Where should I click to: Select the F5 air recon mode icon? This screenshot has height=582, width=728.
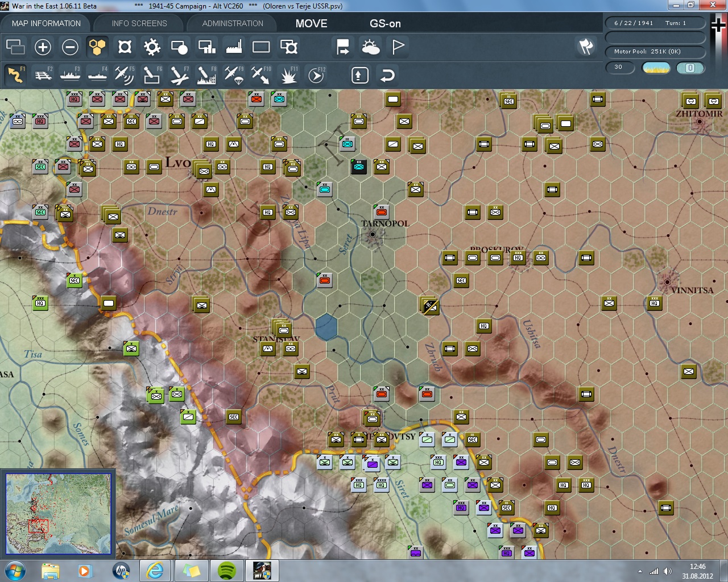tap(125, 75)
